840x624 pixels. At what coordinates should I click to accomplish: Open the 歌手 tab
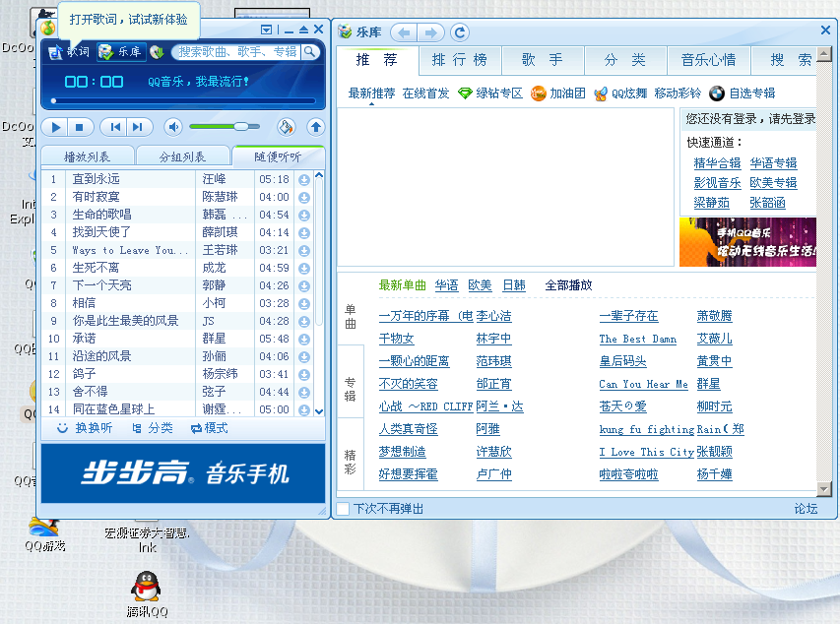(543, 60)
